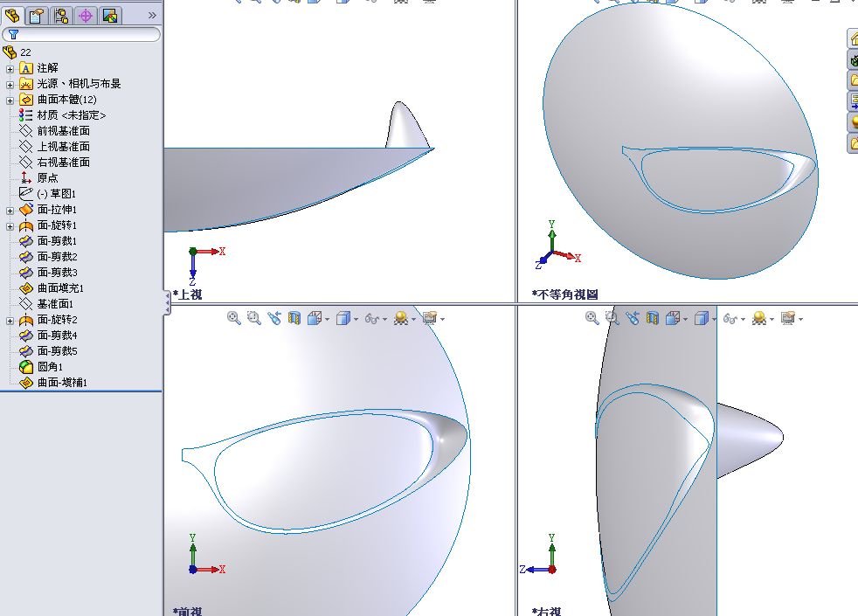Select the 基准面1 plane
This screenshot has width=858, height=616.
[46, 303]
